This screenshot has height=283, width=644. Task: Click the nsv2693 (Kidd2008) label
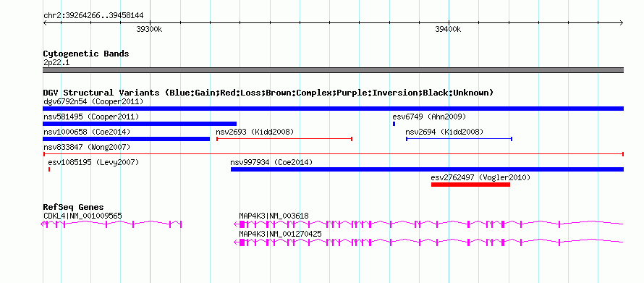coord(255,132)
